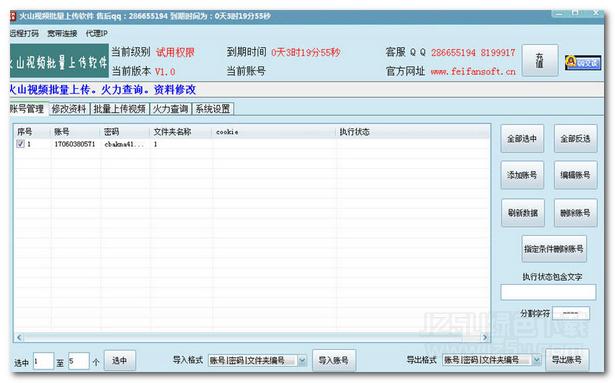Click customer QQ number 286655194
This screenshot has width=615, height=383.
pyautogui.click(x=453, y=53)
